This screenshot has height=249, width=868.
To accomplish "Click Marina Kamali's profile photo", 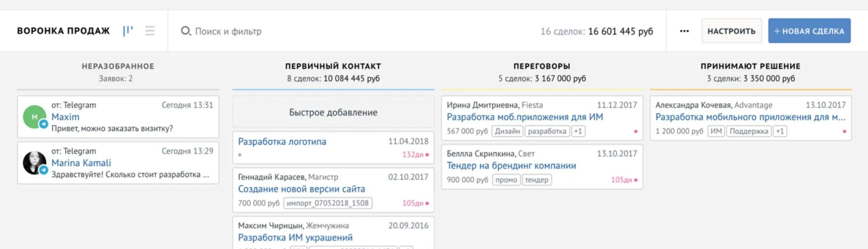I will [x=34, y=163].
